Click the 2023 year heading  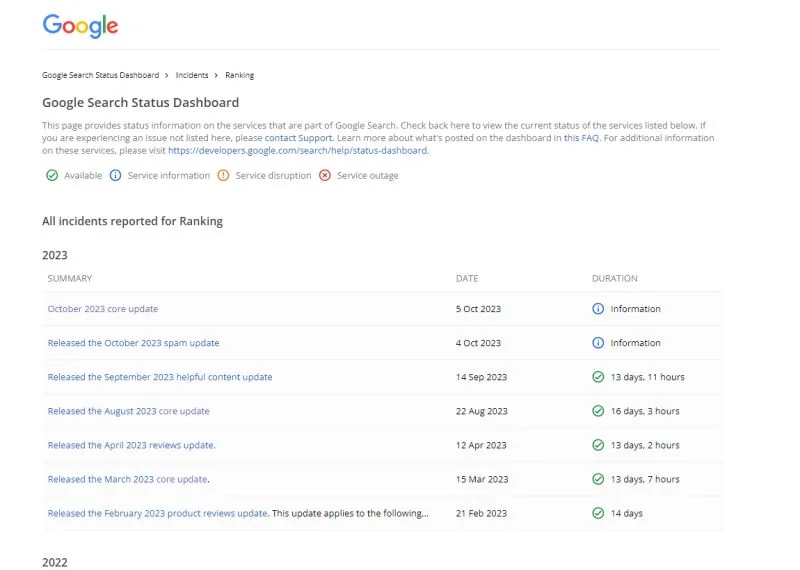(55, 255)
